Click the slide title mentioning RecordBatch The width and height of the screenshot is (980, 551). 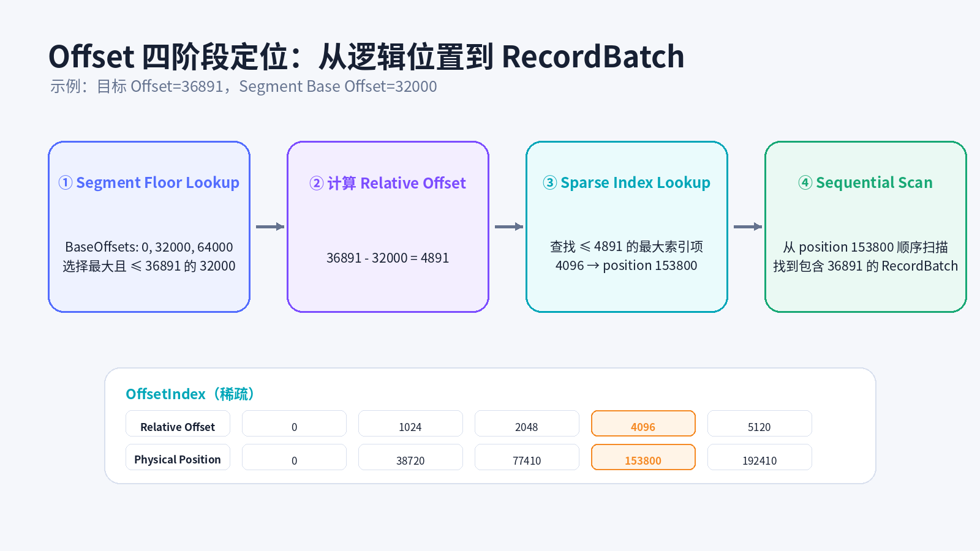coord(366,56)
